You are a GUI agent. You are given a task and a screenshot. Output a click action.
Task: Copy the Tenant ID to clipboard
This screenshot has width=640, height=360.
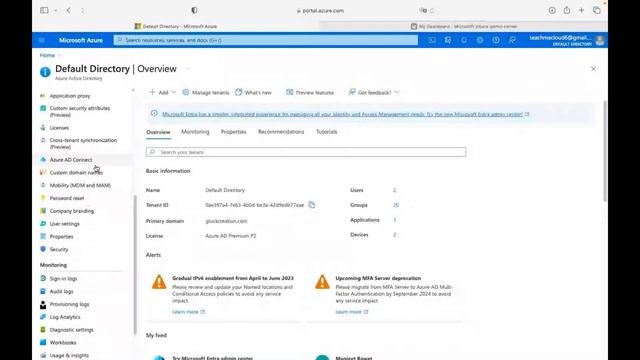311,205
